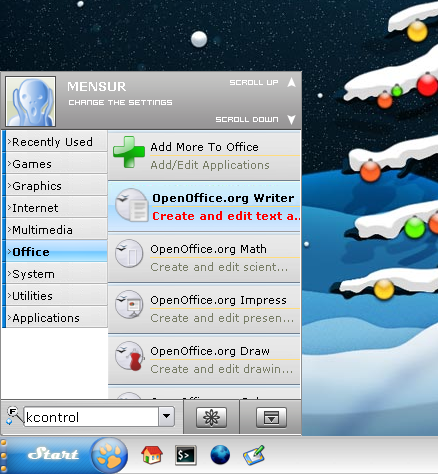Open the Home folder icon in the taskbar
The height and width of the screenshot is (474, 438).
pyautogui.click(x=152, y=455)
